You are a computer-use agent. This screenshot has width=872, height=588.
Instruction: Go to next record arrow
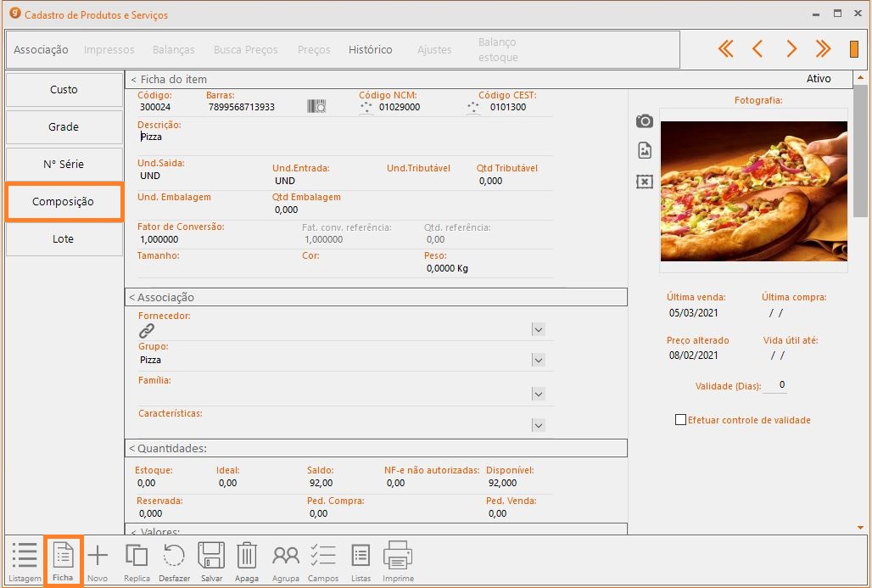791,49
